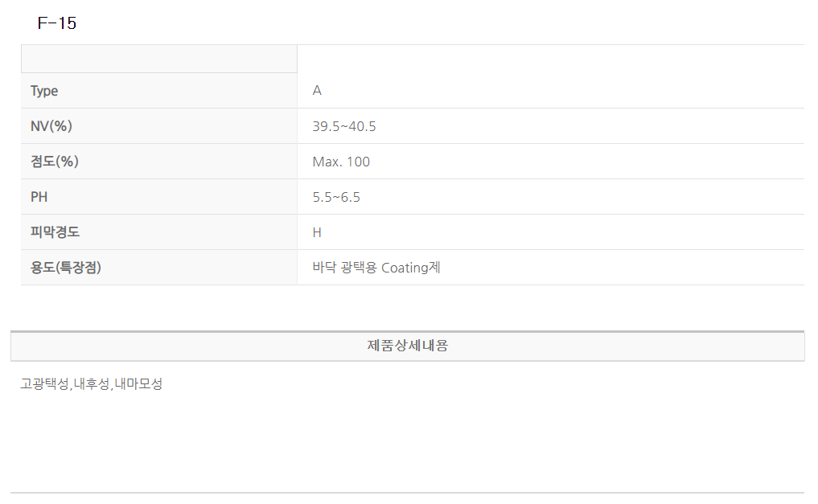Click the blank area below the description text
Viewport: 818px width, 504px height.
(407, 442)
